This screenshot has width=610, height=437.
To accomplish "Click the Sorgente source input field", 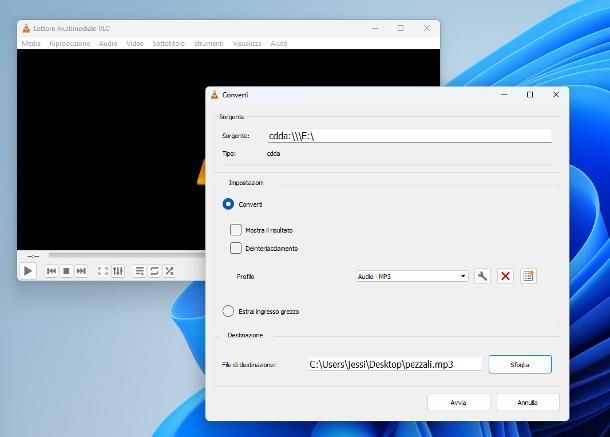I will coord(410,136).
